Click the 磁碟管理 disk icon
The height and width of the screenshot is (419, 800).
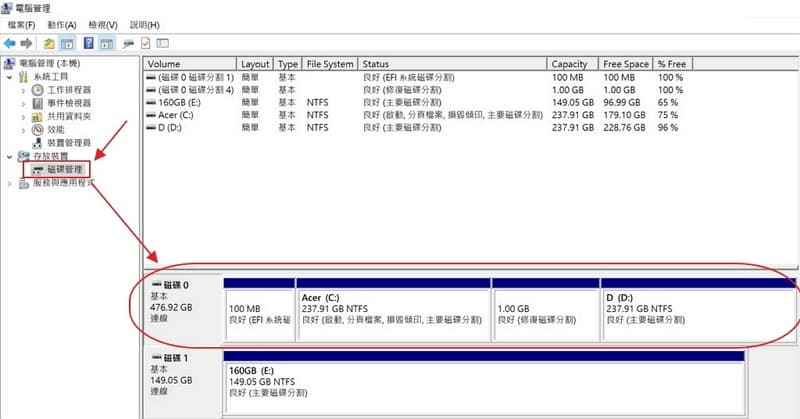click(x=37, y=169)
